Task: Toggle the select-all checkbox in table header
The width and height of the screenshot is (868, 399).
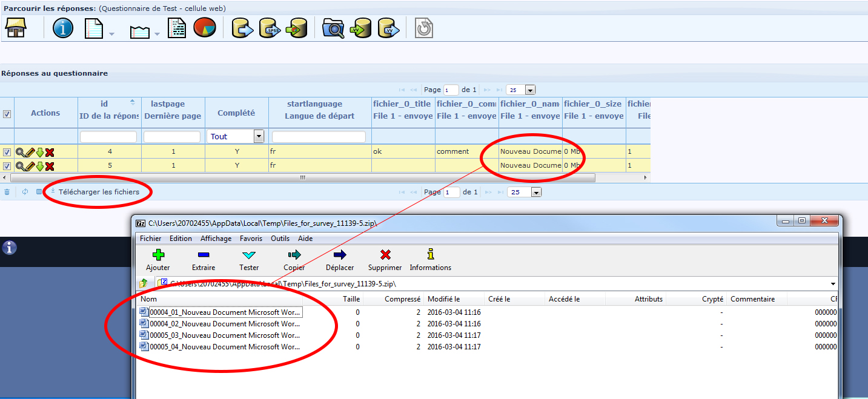Action: 7,114
